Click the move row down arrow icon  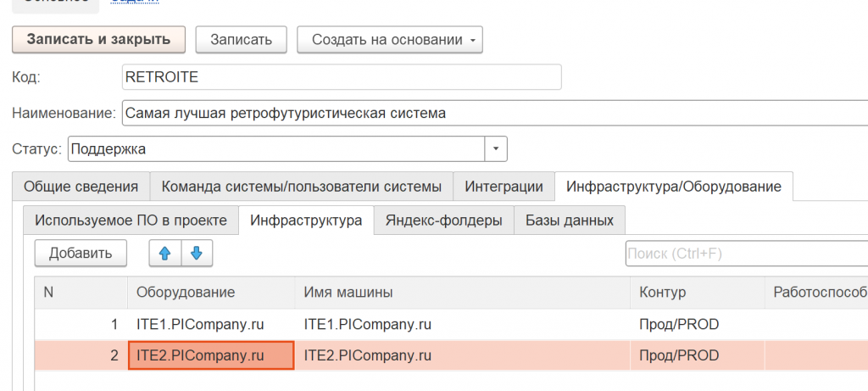click(197, 253)
